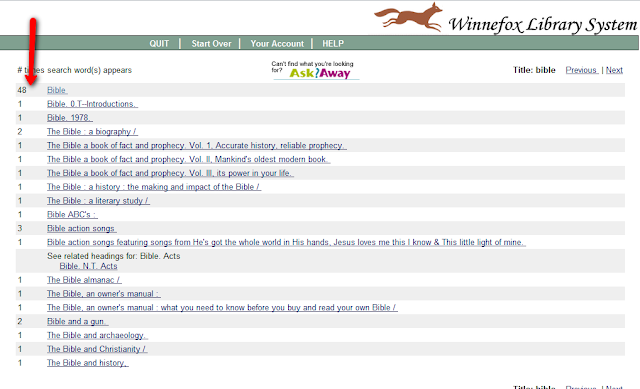Open 'Bible and a gun.' link
The image size is (640, 389).
pos(77,322)
